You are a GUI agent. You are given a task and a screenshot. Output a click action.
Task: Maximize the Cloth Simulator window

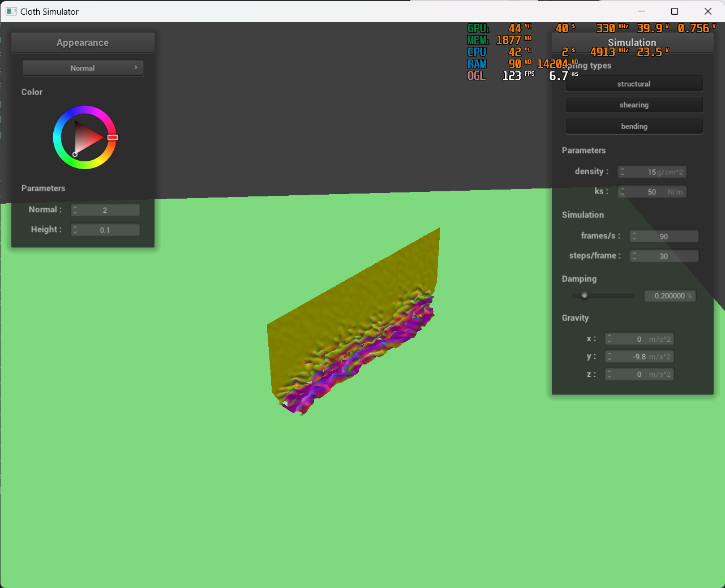(675, 11)
